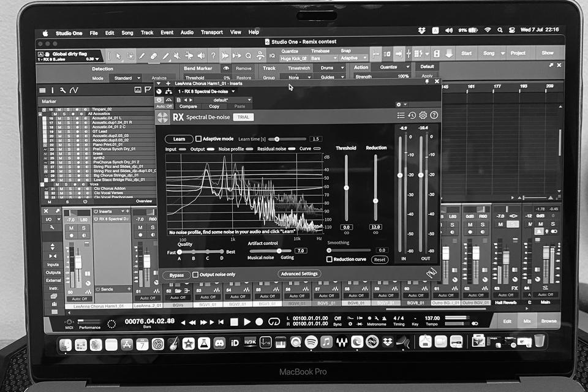Select the Listen speaker tool
Image resolution: width=588 pixels, height=392 pixels.
coord(201,56)
